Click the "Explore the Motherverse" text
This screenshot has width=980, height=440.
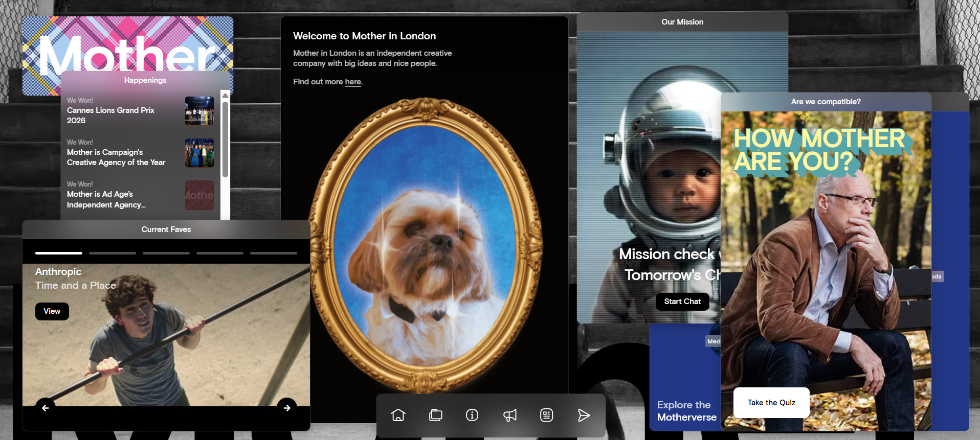(x=687, y=411)
